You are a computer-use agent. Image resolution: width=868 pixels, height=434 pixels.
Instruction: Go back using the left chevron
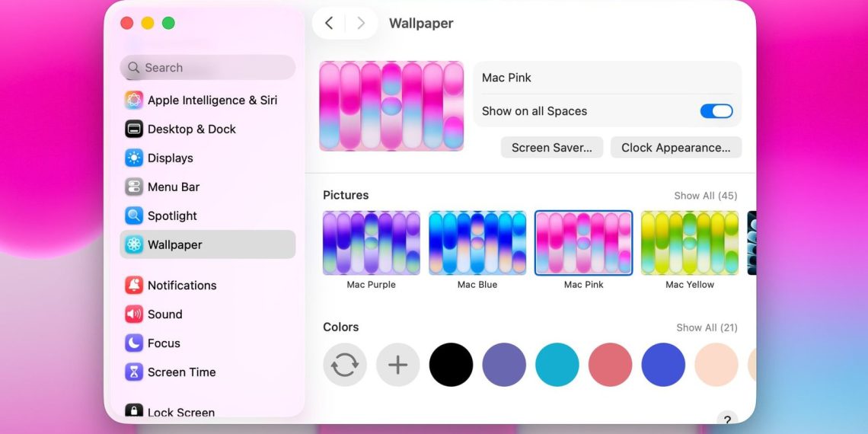pos(329,24)
